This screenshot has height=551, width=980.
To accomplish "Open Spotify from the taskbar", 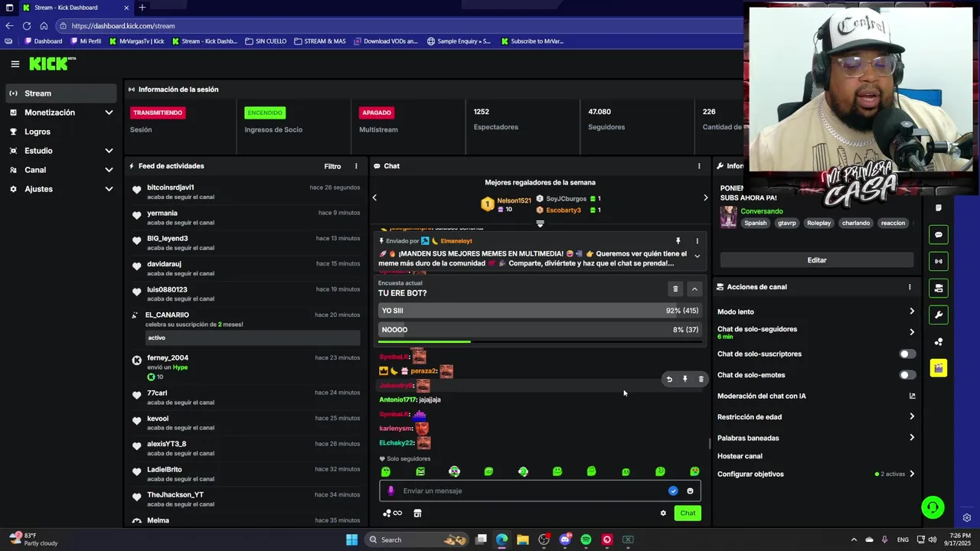I will coord(586,540).
